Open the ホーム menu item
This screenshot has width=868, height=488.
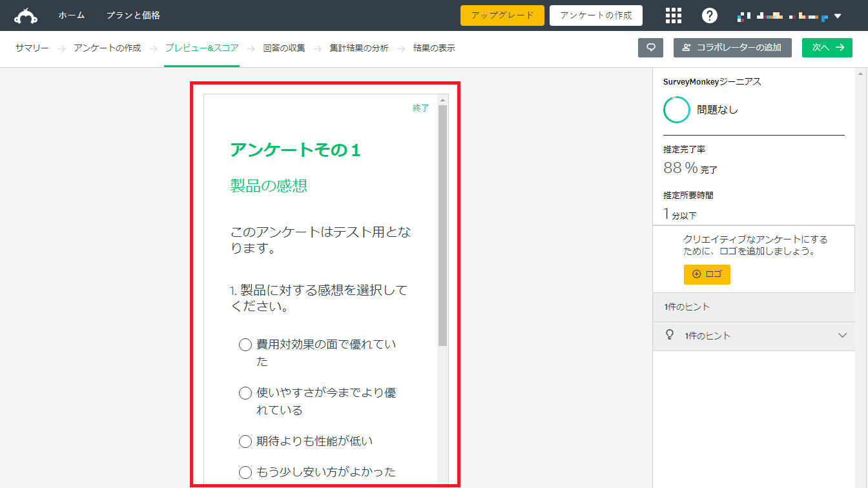pyautogui.click(x=71, y=15)
